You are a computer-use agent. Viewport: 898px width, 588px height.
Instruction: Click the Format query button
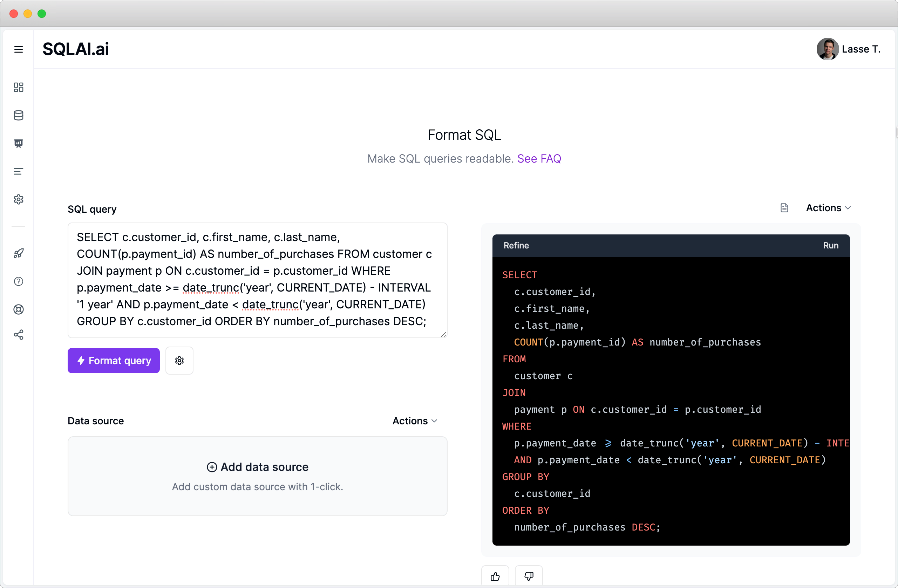coord(114,361)
